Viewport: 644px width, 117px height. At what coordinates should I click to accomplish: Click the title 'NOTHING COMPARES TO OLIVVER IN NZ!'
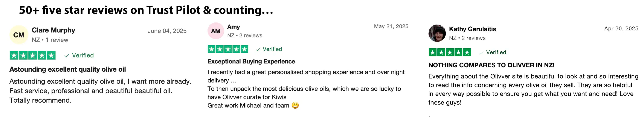(x=491, y=65)
